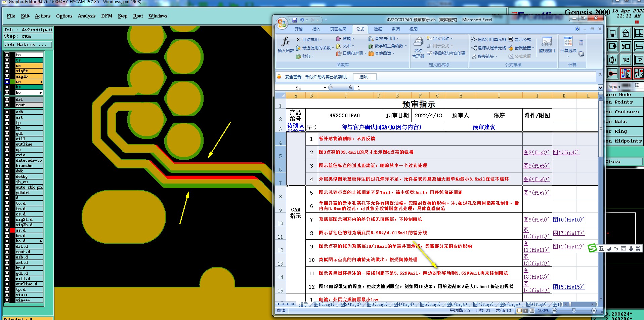The height and width of the screenshot is (320, 644).
Task: Click Genesis question mark help icon
Action: pyautogui.click(x=639, y=60)
